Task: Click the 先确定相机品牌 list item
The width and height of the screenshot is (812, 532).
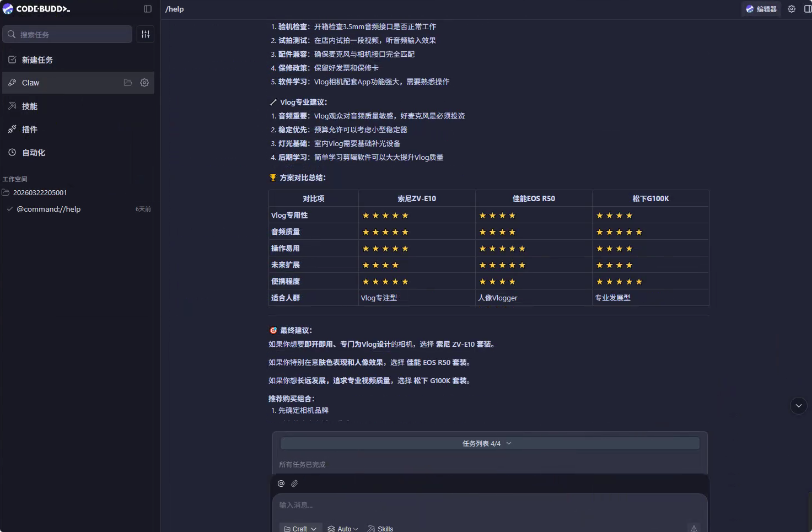Action: (303, 410)
